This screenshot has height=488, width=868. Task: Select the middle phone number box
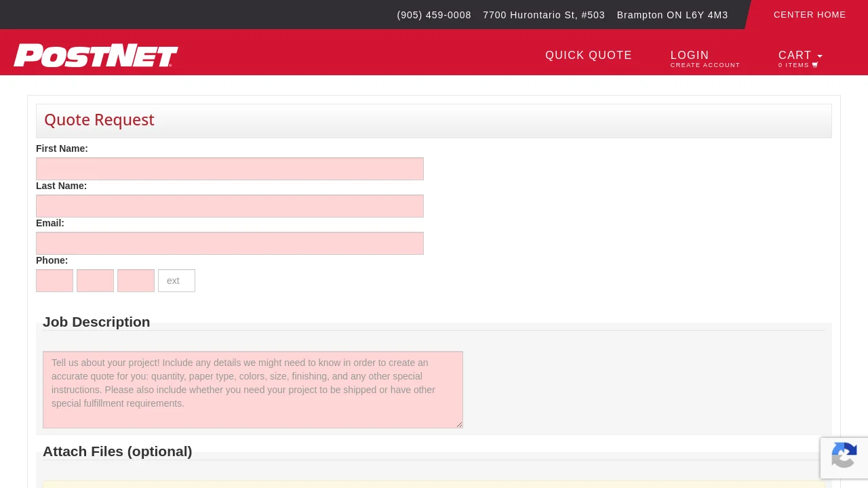[x=95, y=281]
